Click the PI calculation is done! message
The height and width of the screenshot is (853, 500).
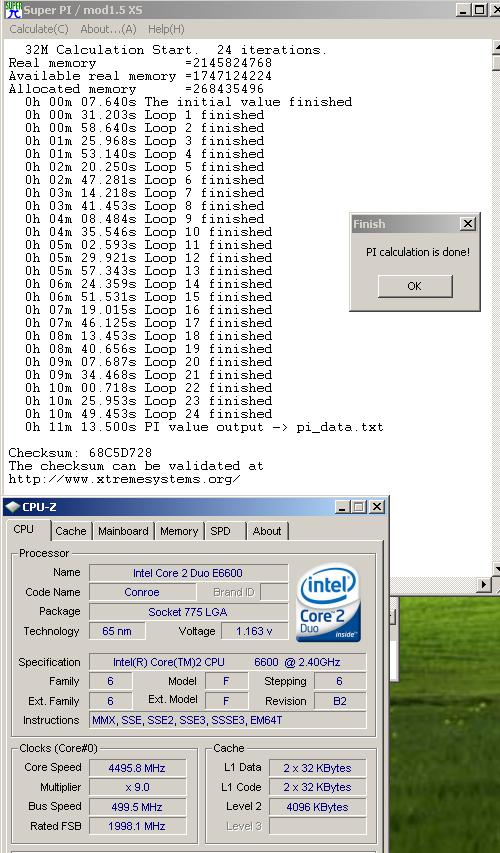(417, 252)
